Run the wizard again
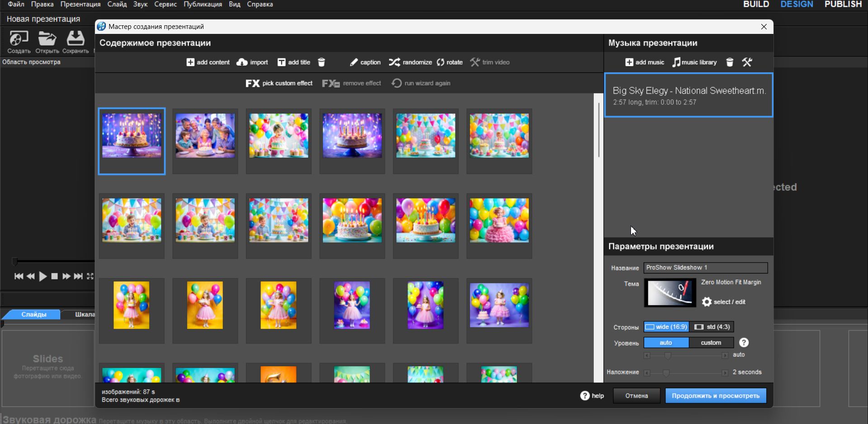 tap(421, 83)
